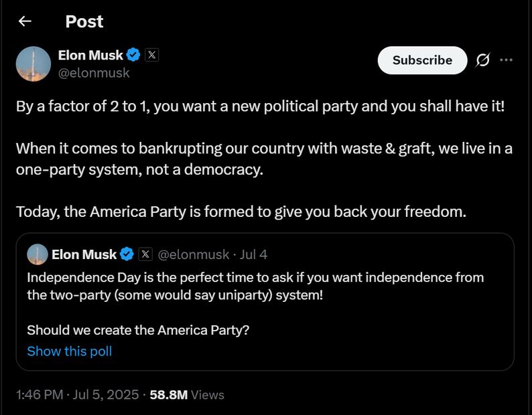Open Elon Musk's main profile avatar

coord(34,64)
